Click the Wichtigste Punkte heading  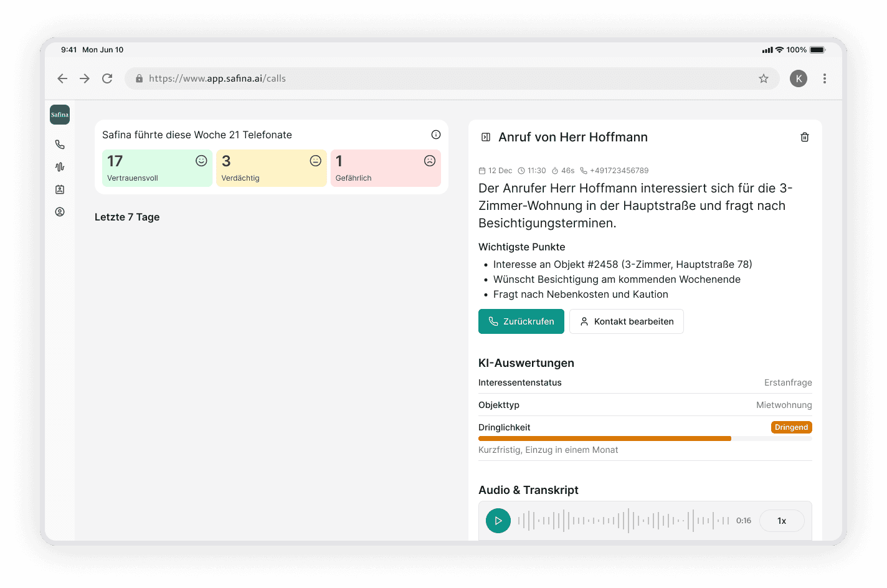[x=522, y=247]
